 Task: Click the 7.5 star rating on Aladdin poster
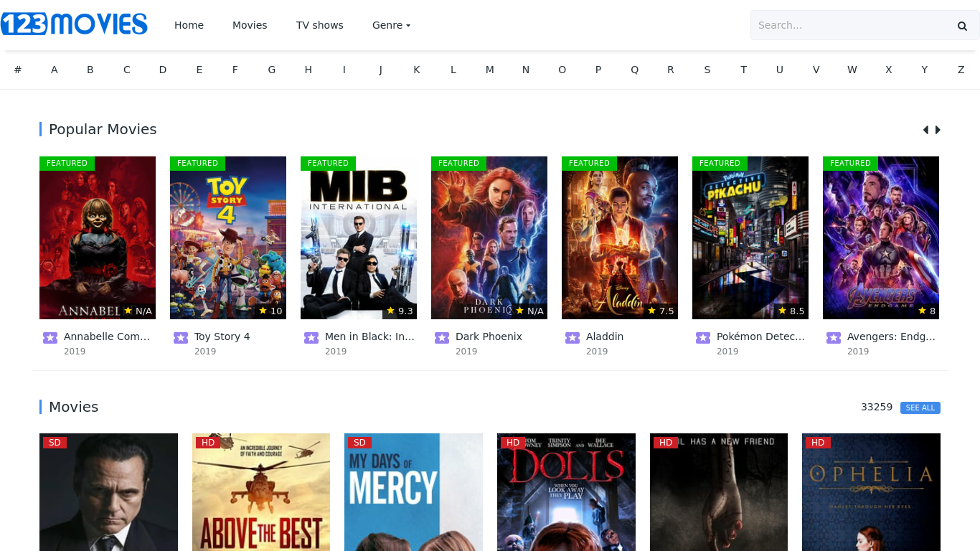point(661,311)
